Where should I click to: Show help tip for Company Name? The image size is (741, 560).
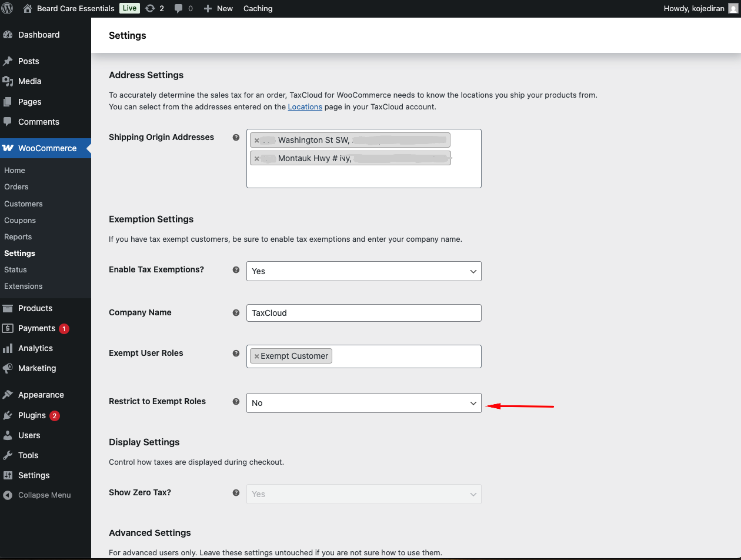236,312
